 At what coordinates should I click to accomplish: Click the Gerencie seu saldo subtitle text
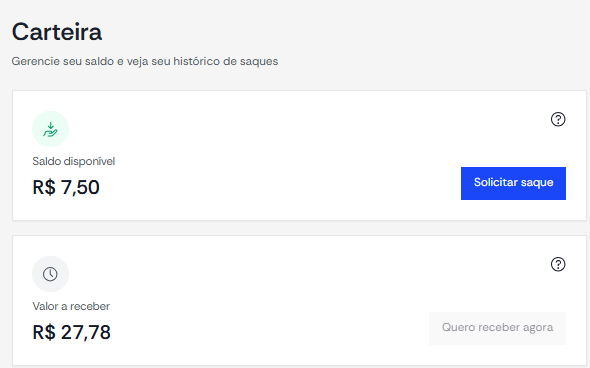145,61
